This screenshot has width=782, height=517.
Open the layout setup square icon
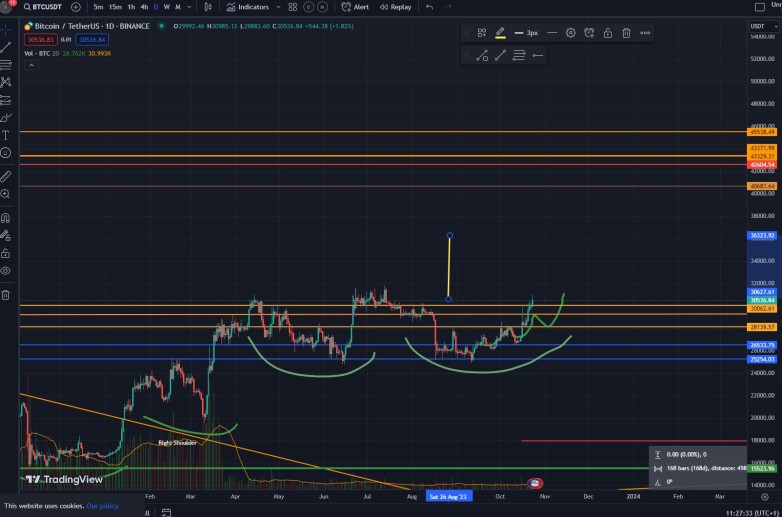click(760, 7)
